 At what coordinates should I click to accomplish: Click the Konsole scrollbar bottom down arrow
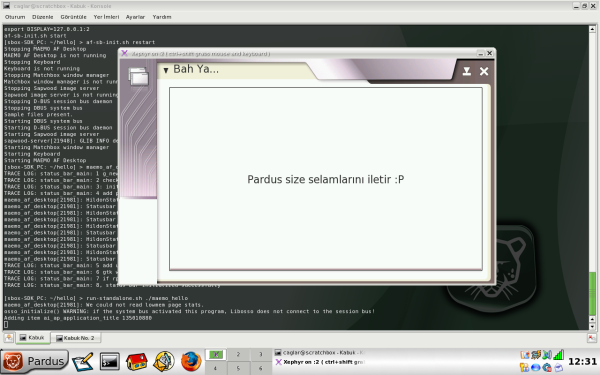[x=592, y=326]
